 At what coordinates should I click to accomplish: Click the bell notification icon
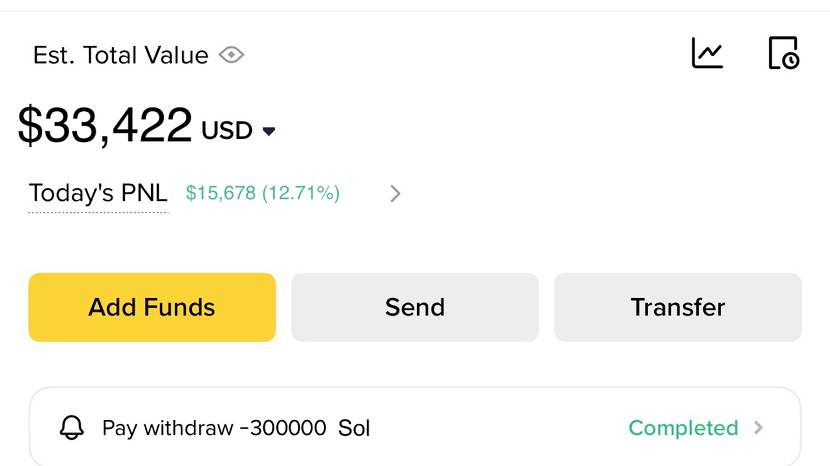pyautogui.click(x=72, y=428)
